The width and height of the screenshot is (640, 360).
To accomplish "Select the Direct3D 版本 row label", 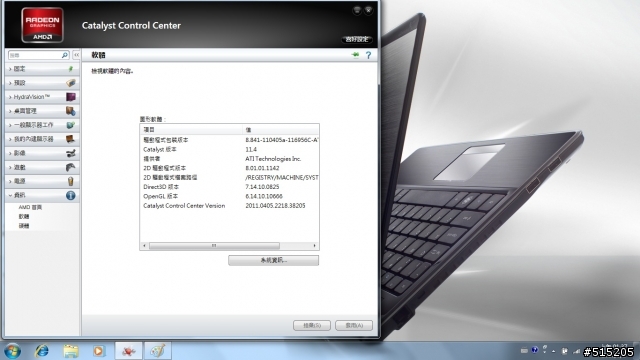I will click(x=161, y=187).
